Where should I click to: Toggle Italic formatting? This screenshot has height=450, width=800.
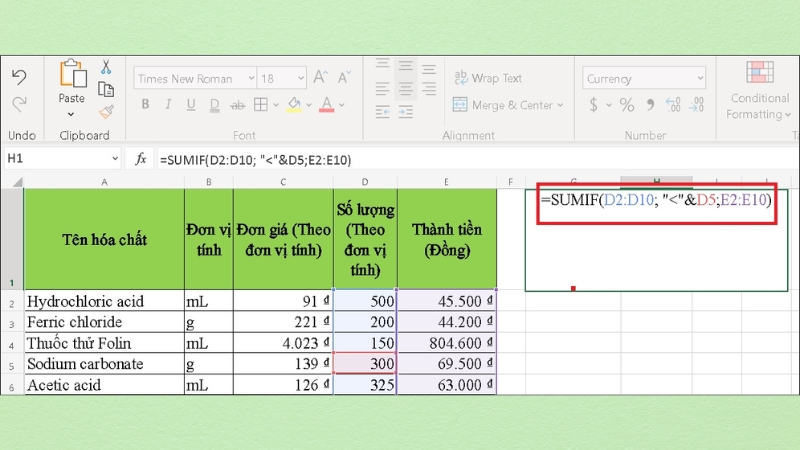(169, 105)
